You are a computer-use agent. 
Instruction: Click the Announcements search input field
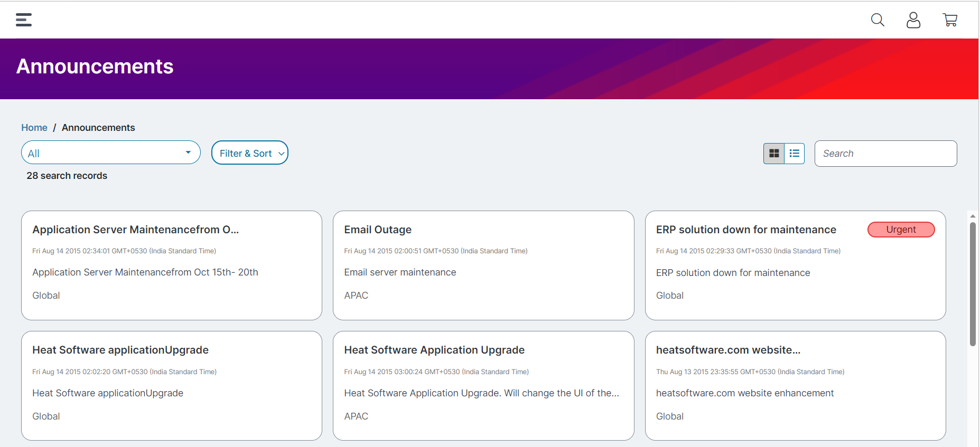click(x=885, y=154)
